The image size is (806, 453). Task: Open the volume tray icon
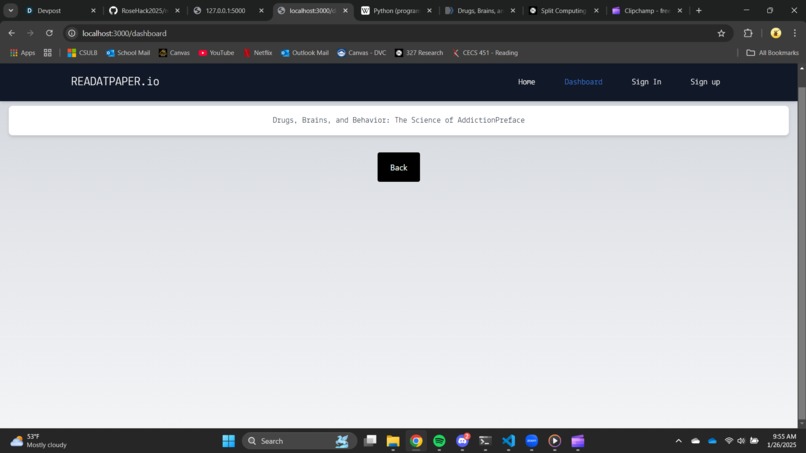pyautogui.click(x=741, y=441)
